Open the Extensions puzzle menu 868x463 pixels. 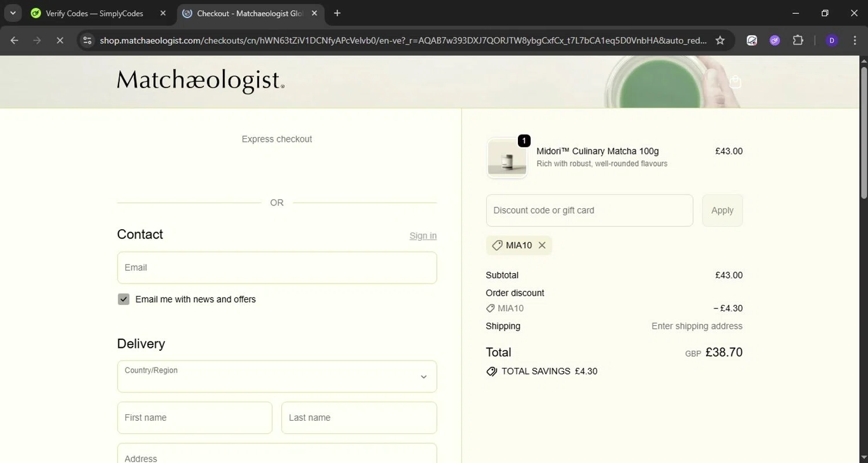point(798,40)
